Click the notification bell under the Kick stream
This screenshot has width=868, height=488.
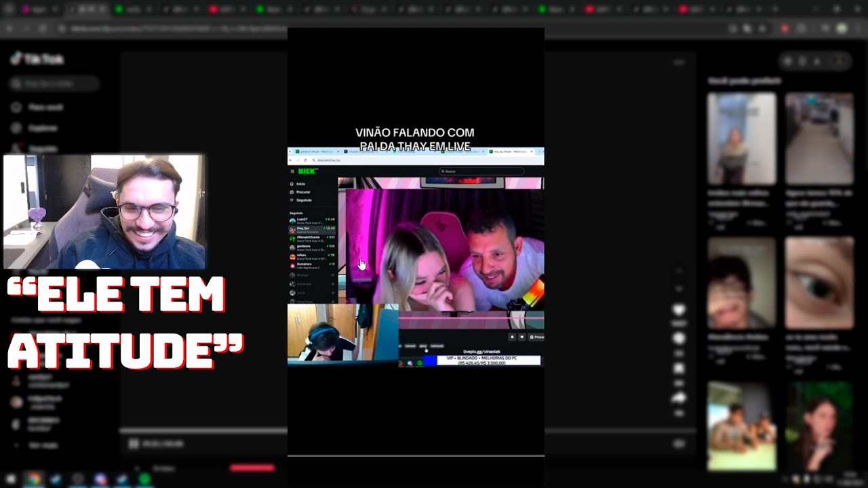[x=512, y=337]
